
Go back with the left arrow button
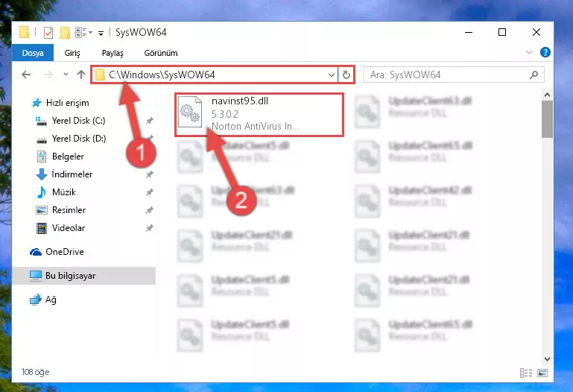click(x=26, y=75)
